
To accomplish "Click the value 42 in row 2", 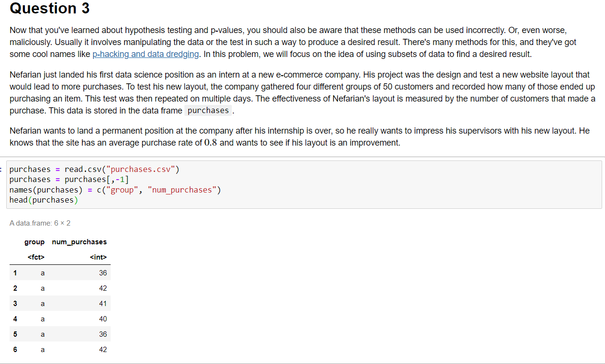I will pyautogui.click(x=103, y=288).
